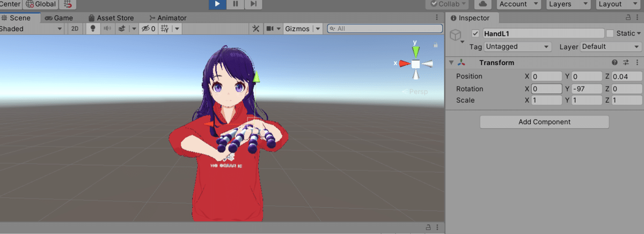Open the component tools wrench icon
644x234 pixels.
point(256,28)
